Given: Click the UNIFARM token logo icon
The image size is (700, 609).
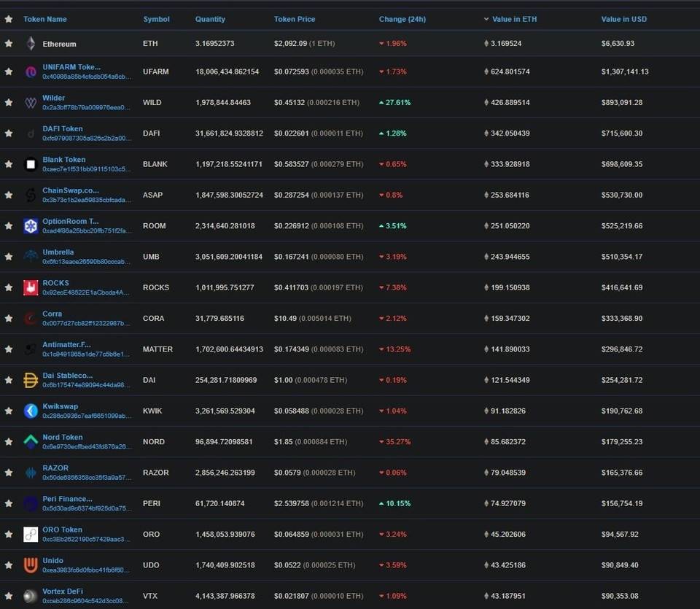Looking at the screenshot, I should [31, 71].
